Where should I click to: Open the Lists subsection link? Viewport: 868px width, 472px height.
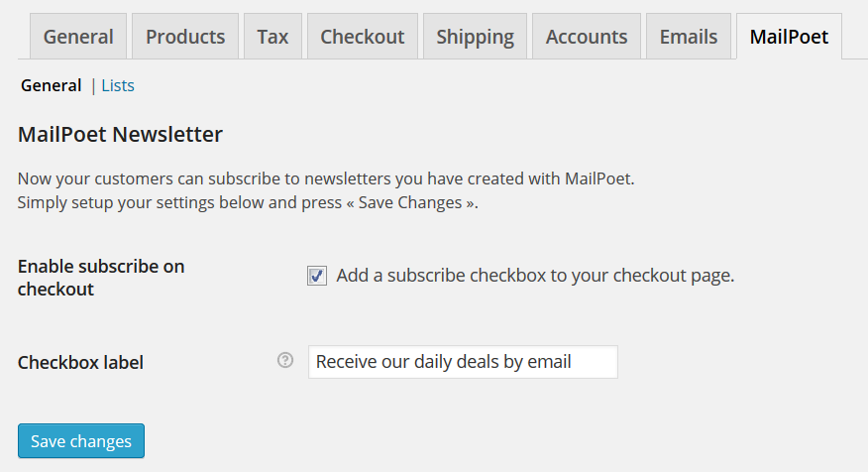click(x=118, y=85)
